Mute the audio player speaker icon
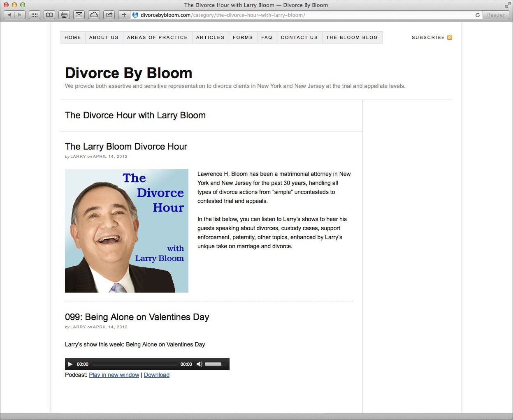Viewport: 513px width, 420px height. (x=199, y=364)
